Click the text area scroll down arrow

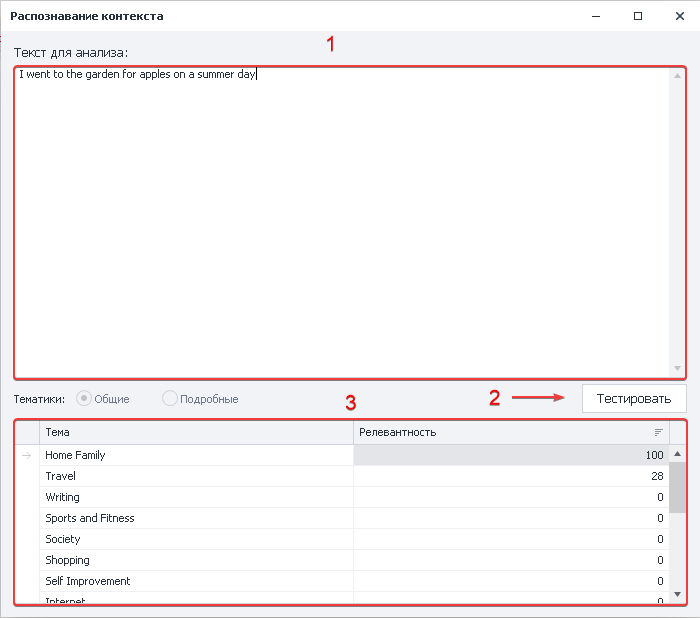point(678,368)
